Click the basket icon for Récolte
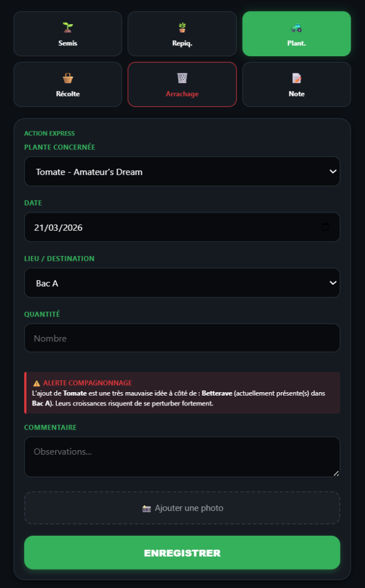Screen dimensions: 365x588 coord(68,78)
